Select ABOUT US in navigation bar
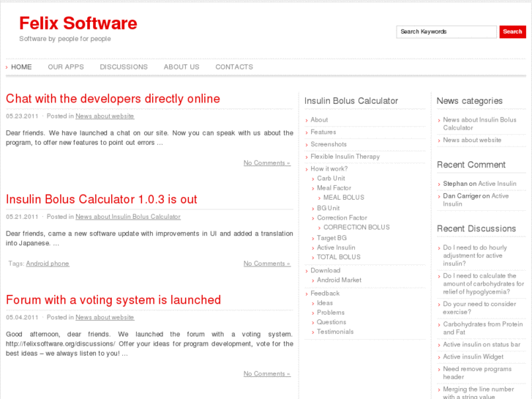This screenshot has height=399, width=532. (181, 67)
